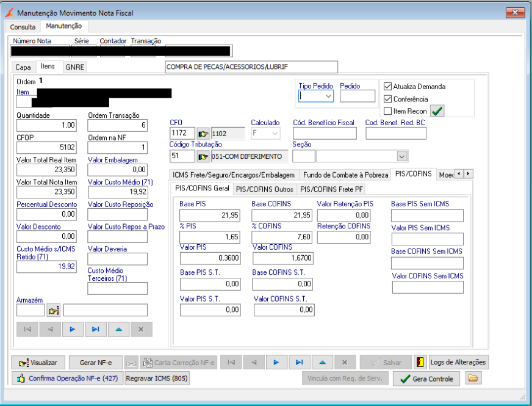
Task: Click the Armazém search icon
Action: pyautogui.click(x=54, y=310)
